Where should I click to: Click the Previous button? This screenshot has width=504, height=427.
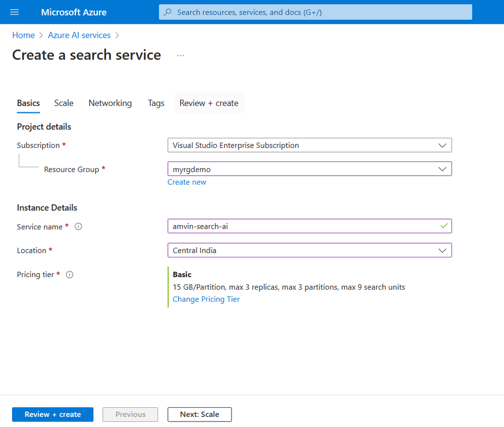click(130, 414)
